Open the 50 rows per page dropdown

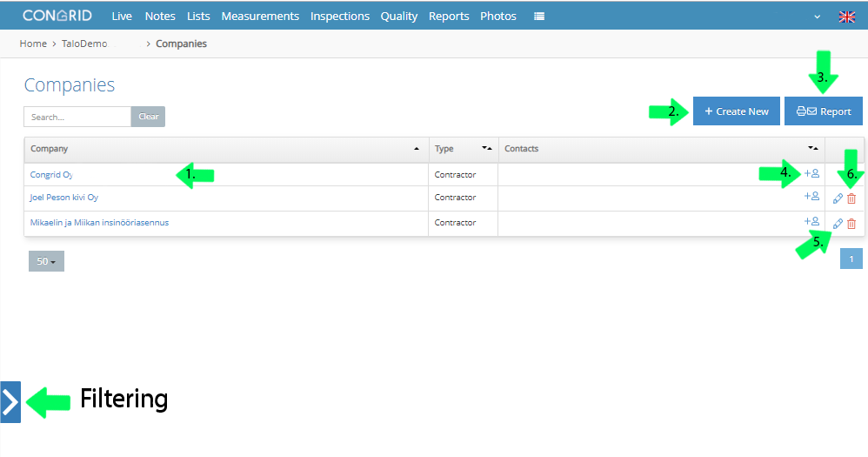click(x=46, y=261)
